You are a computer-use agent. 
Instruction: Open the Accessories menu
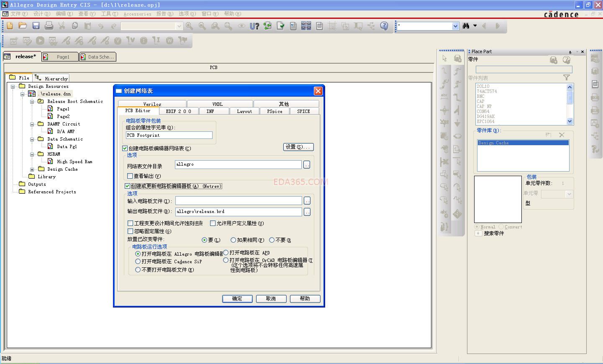tap(137, 14)
